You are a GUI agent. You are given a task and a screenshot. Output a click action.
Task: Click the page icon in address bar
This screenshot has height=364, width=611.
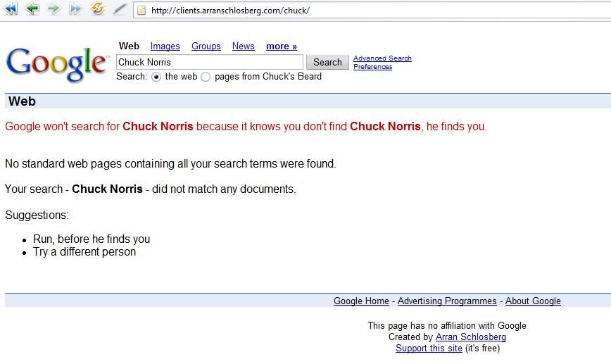141,10
